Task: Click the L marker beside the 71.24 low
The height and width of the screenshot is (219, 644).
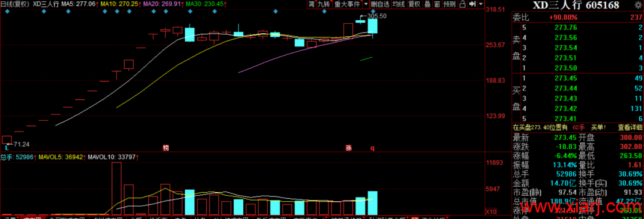Action: [7, 146]
